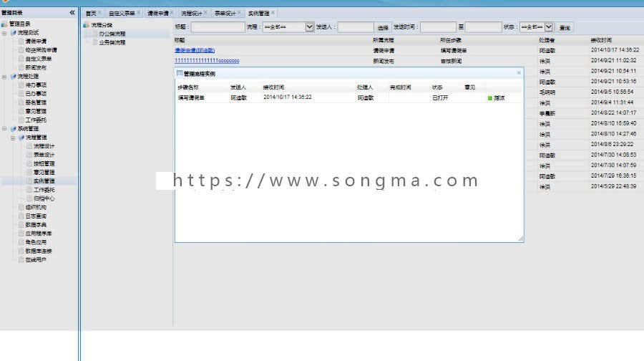Select 办公类流程 in the category tree

[x=112, y=34]
